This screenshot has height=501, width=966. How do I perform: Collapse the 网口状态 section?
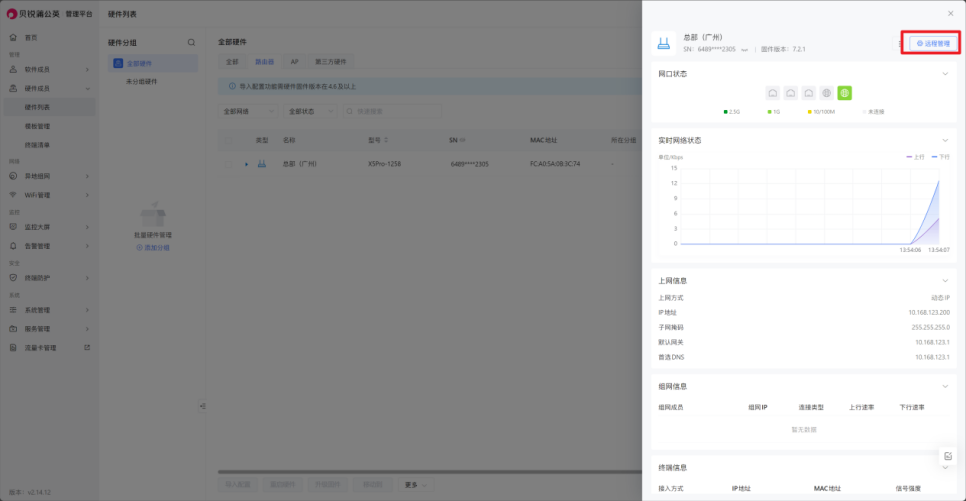pos(945,74)
